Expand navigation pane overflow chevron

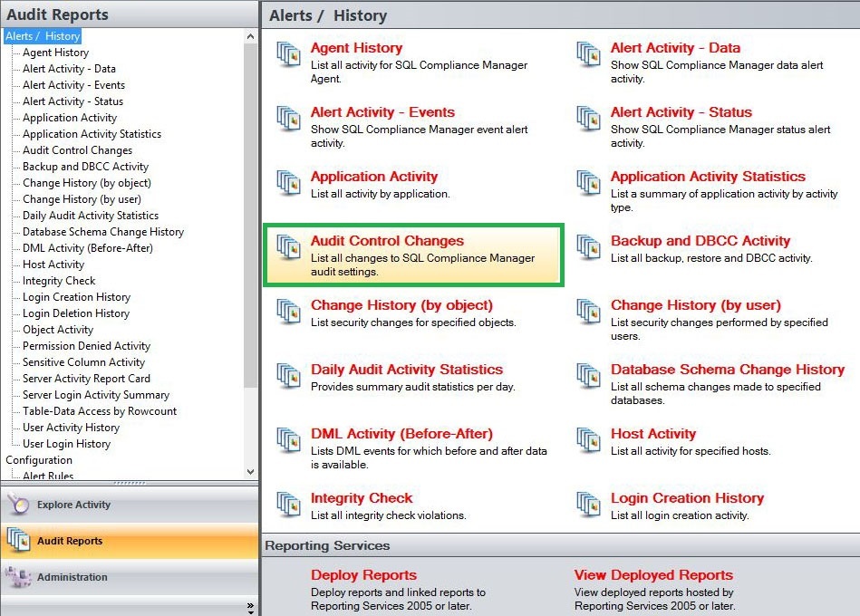251,606
